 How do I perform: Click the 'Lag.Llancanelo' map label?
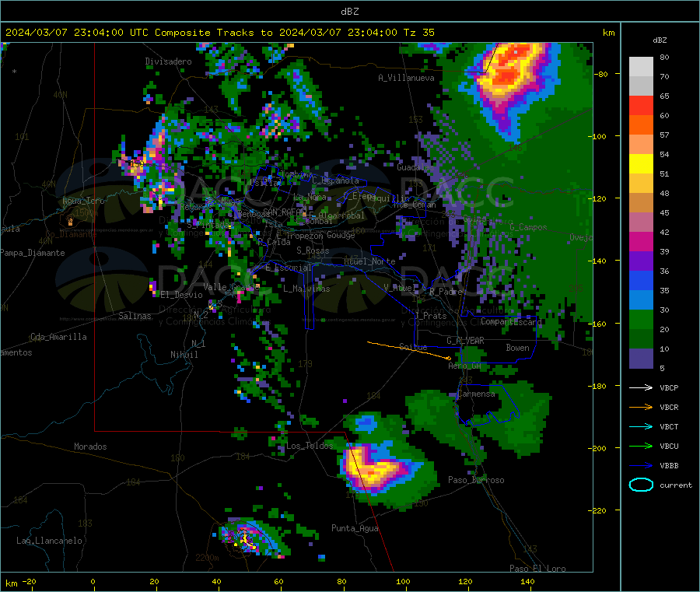pos(50,541)
